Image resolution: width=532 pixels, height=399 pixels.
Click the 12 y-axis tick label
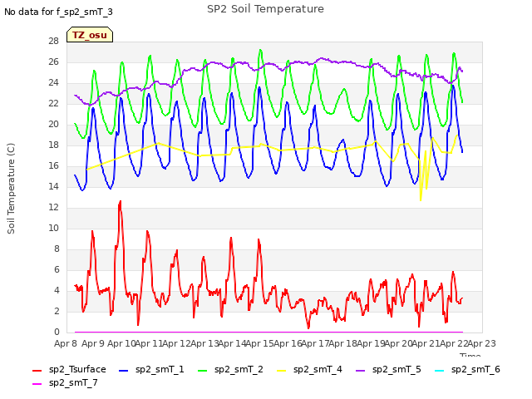[x=53, y=207]
